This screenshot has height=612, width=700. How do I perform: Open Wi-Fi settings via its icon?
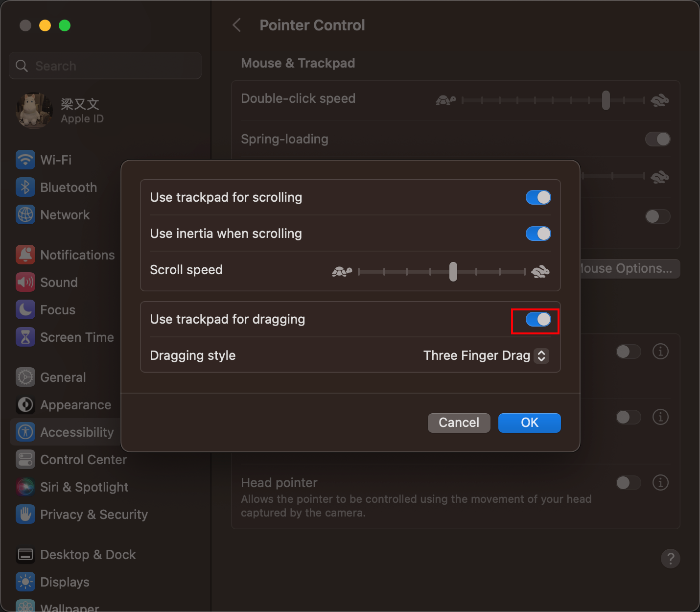click(x=25, y=160)
